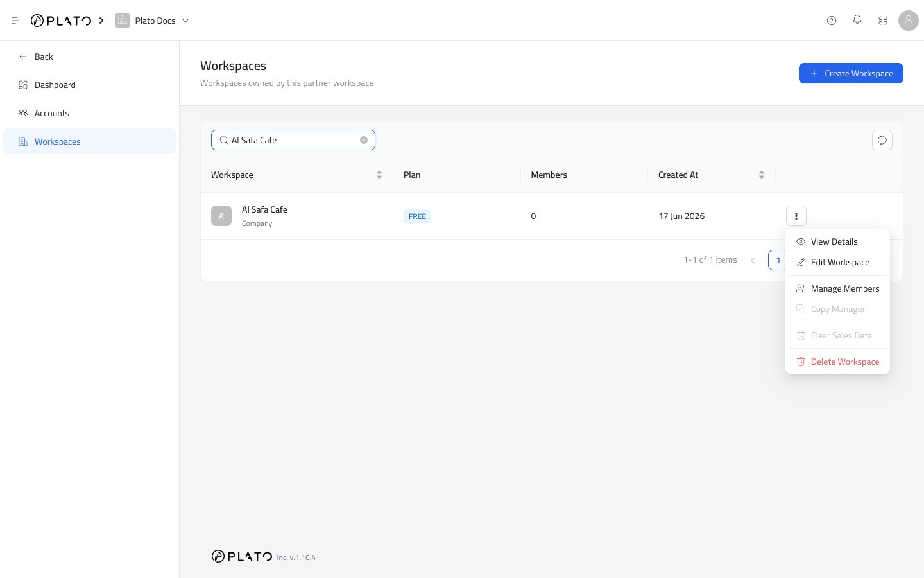
Task: Toggle the three-dot actions button for Al Safa Cafe
Action: (796, 216)
